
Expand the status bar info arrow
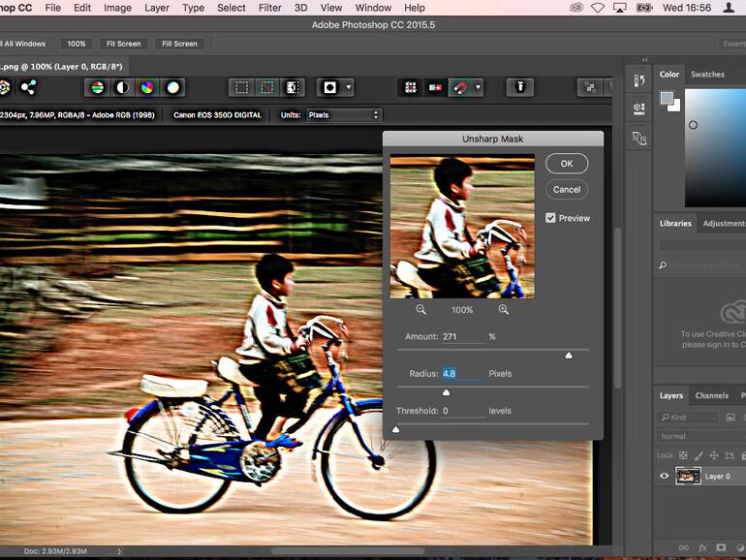119,551
